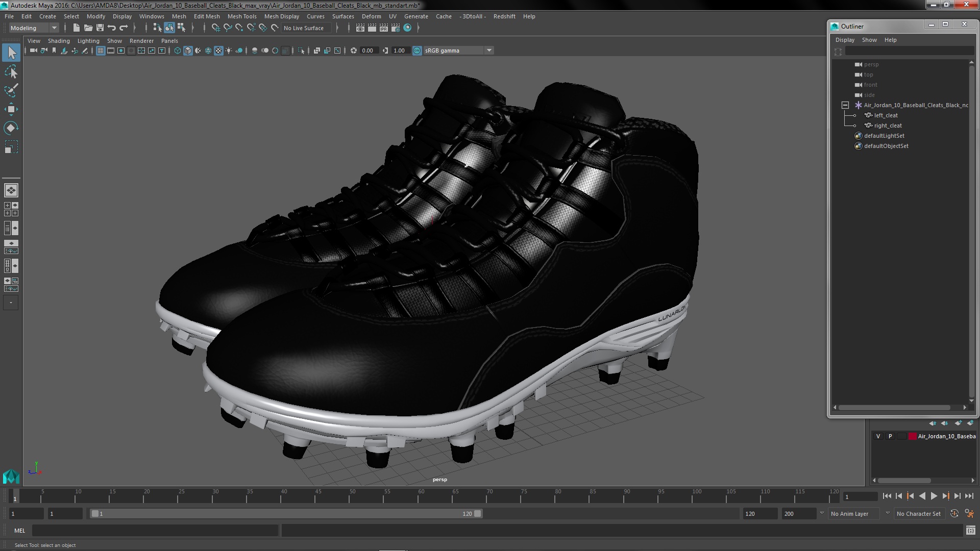Activate the Lasso select tool

(x=11, y=71)
